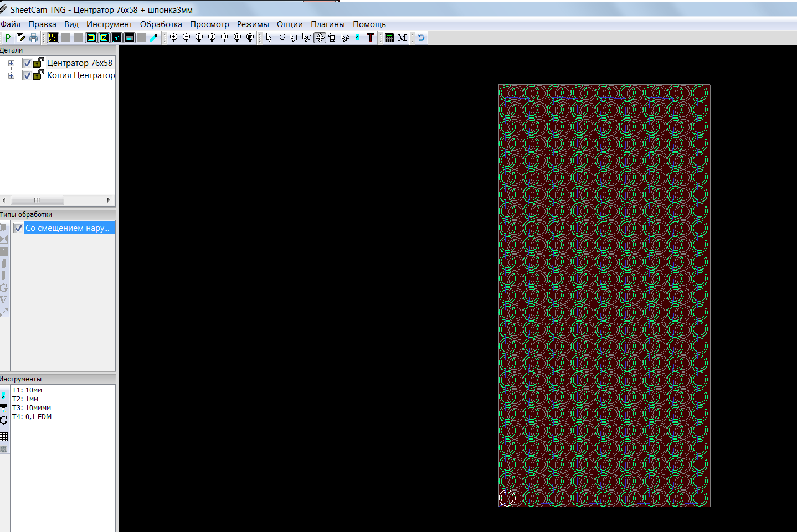Open the Опции menu
The height and width of the screenshot is (532, 797).
[x=290, y=24]
